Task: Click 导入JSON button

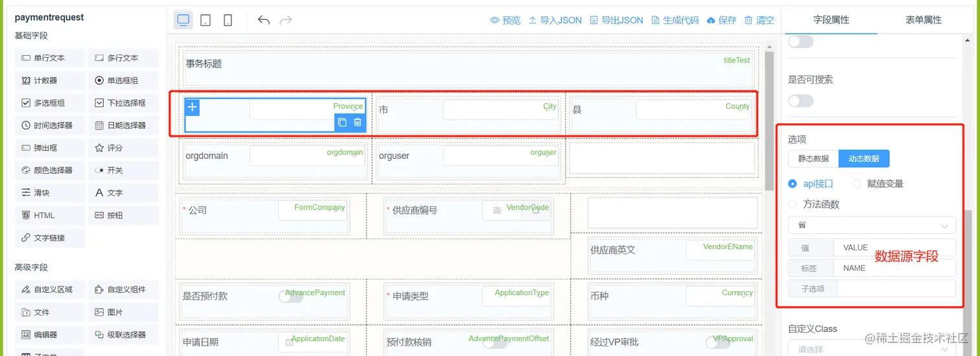Action: click(x=555, y=20)
